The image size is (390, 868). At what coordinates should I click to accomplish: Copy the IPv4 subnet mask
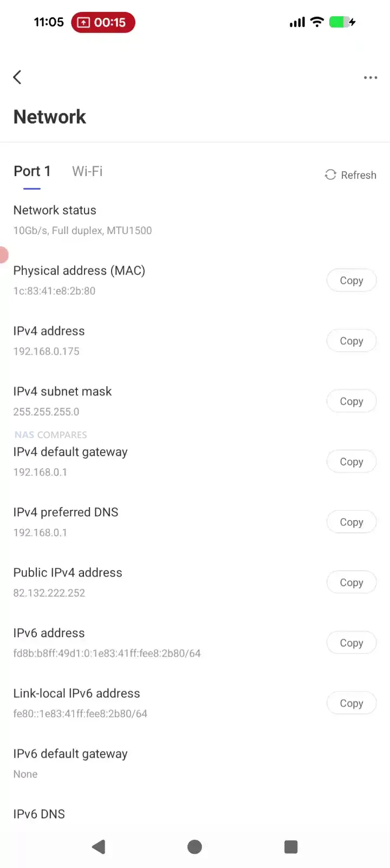351,401
